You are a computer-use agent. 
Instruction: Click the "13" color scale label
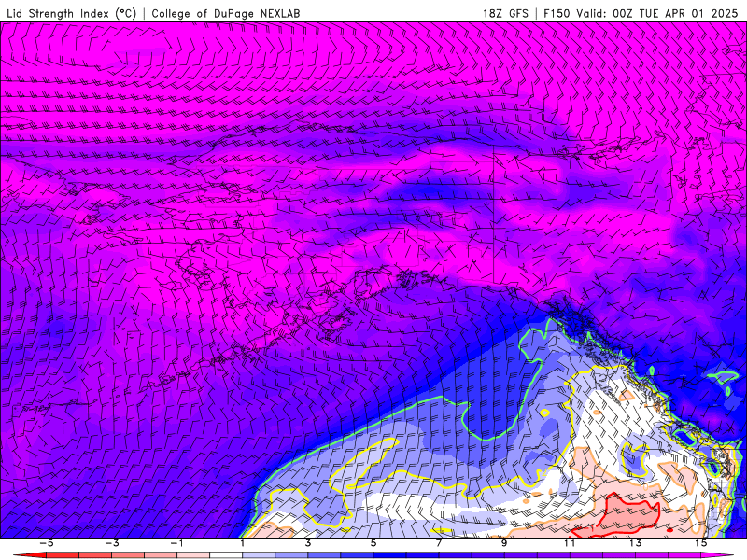(636, 543)
